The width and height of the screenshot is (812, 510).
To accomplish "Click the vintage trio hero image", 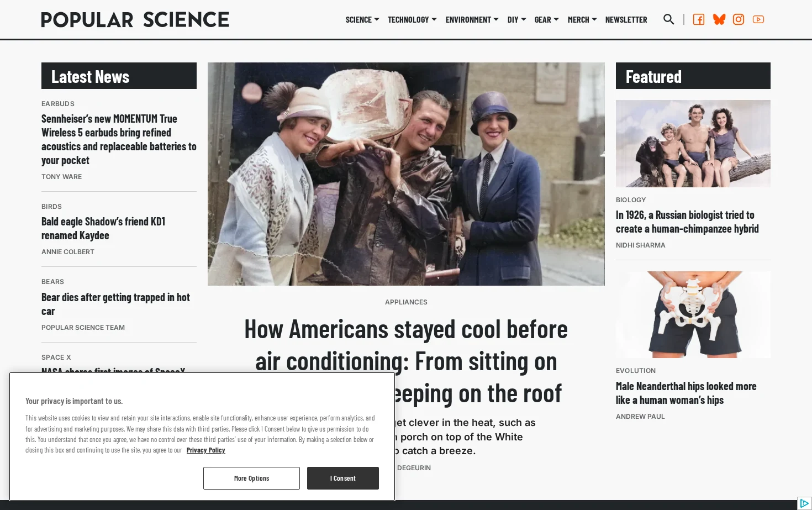I will [x=406, y=174].
